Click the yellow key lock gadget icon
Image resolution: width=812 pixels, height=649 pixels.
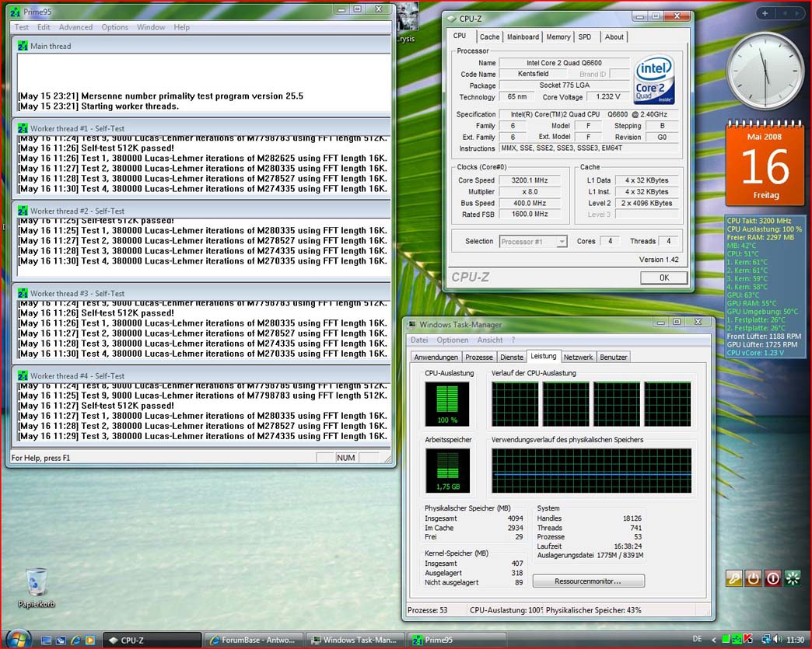point(734,578)
